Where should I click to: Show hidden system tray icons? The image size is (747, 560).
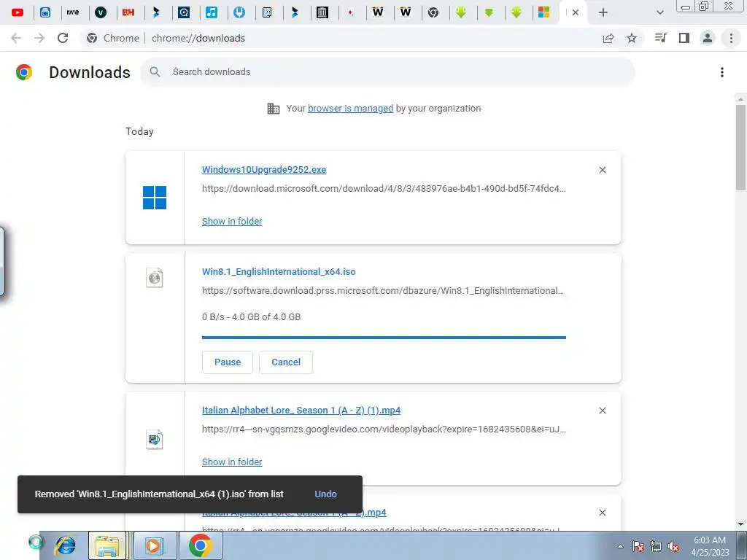tap(620, 546)
